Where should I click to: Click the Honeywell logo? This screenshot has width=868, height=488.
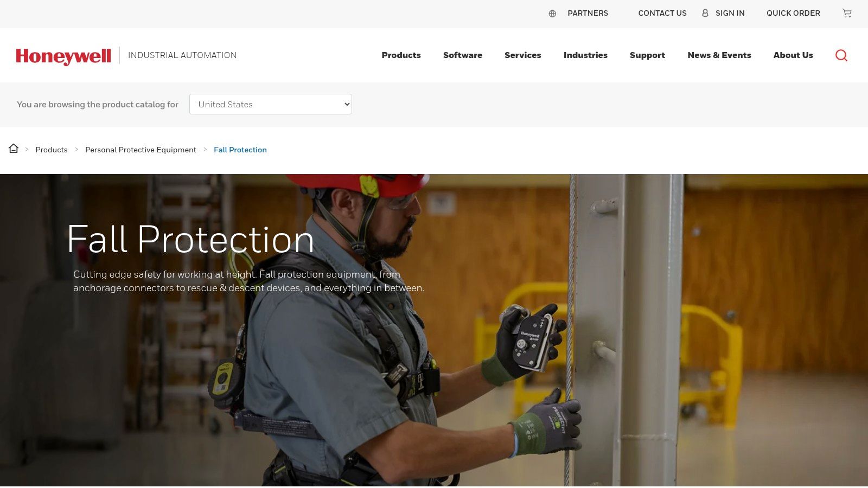[x=63, y=56]
